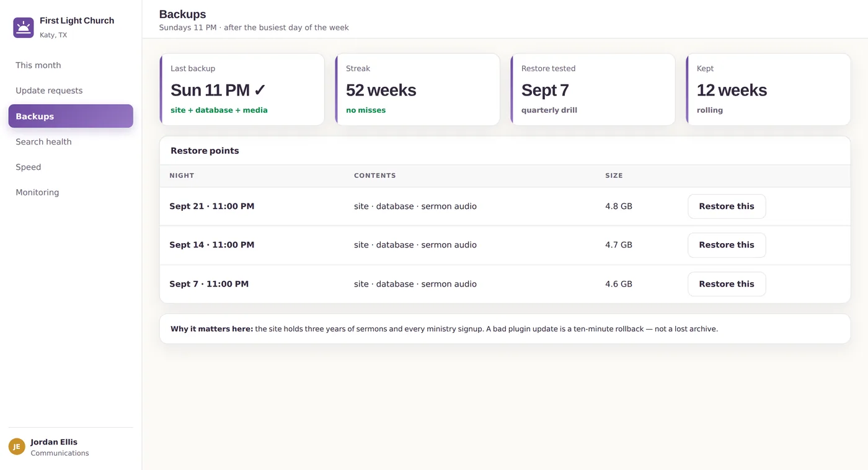This screenshot has width=868, height=470.
Task: Click the 4.8 GB size value
Action: click(x=619, y=206)
